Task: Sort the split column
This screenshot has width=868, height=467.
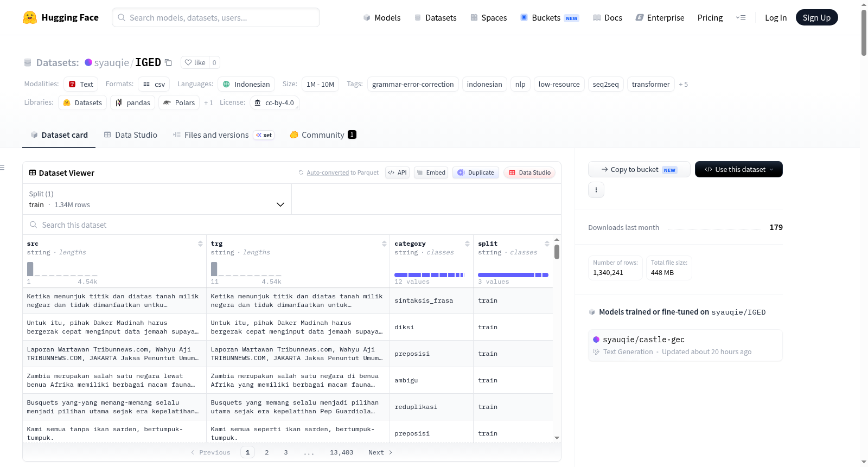Action: (x=547, y=244)
